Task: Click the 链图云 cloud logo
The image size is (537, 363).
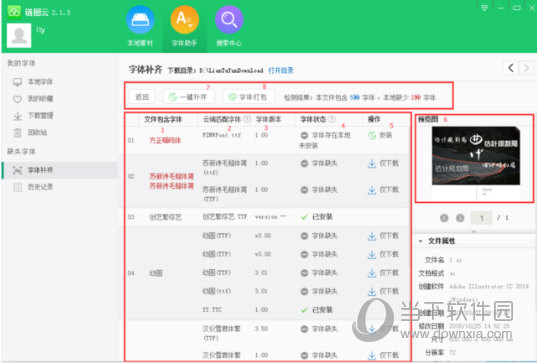Action: pos(14,12)
